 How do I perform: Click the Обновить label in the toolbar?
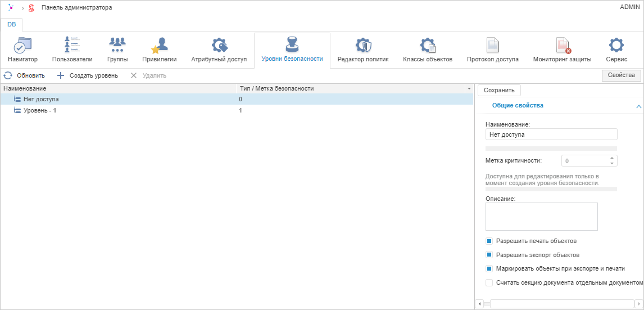click(31, 75)
